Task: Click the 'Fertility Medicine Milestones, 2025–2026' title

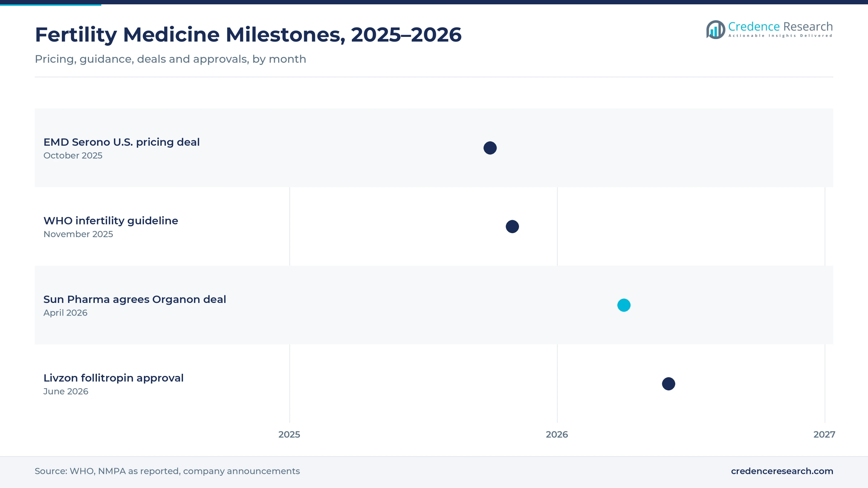Action: [x=248, y=35]
